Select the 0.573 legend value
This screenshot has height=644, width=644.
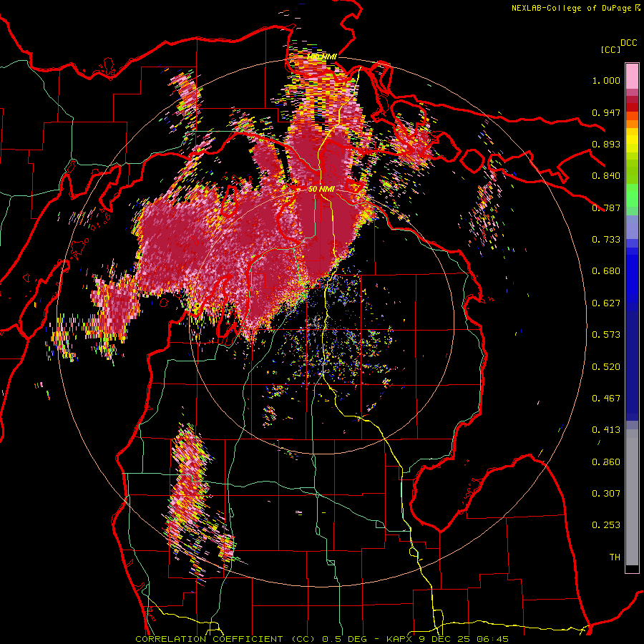click(606, 335)
